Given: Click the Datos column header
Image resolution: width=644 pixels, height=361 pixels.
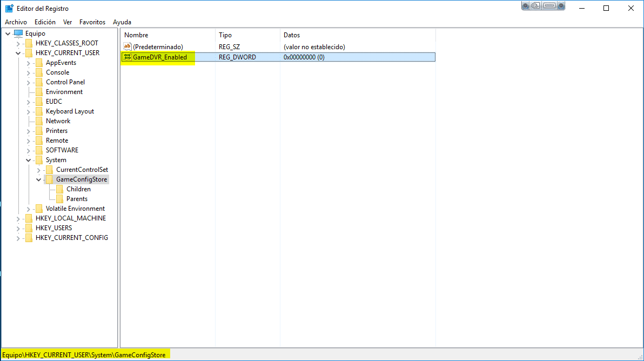Looking at the screenshot, I should (x=292, y=35).
